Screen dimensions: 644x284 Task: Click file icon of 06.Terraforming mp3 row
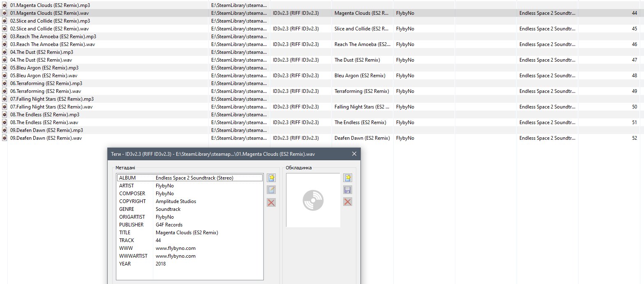[x=5, y=83]
